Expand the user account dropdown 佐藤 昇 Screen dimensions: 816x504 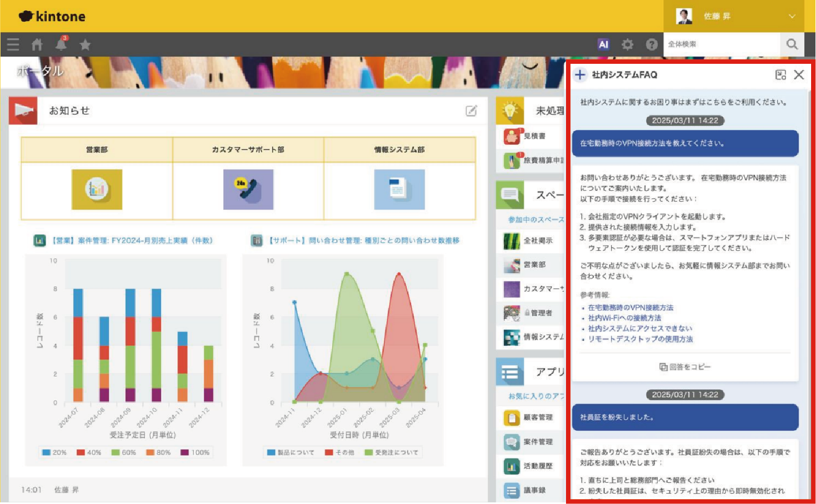[791, 16]
